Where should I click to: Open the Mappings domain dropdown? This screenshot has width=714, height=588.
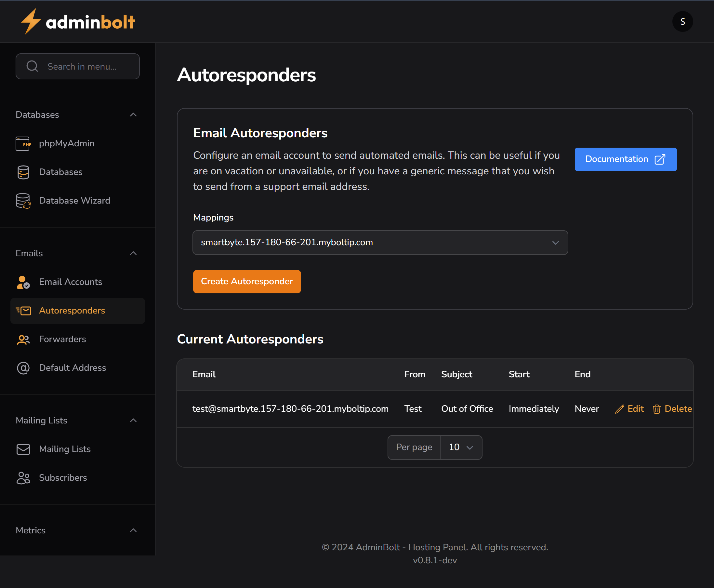pos(380,243)
